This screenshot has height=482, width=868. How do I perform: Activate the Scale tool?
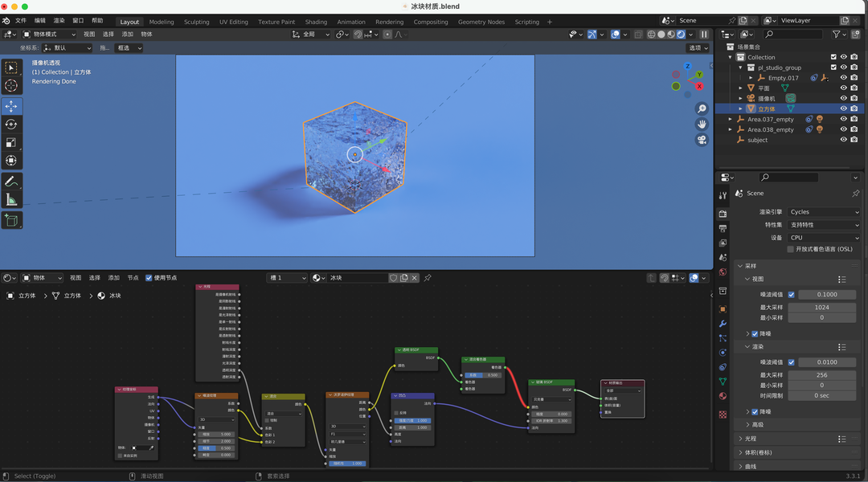11,143
